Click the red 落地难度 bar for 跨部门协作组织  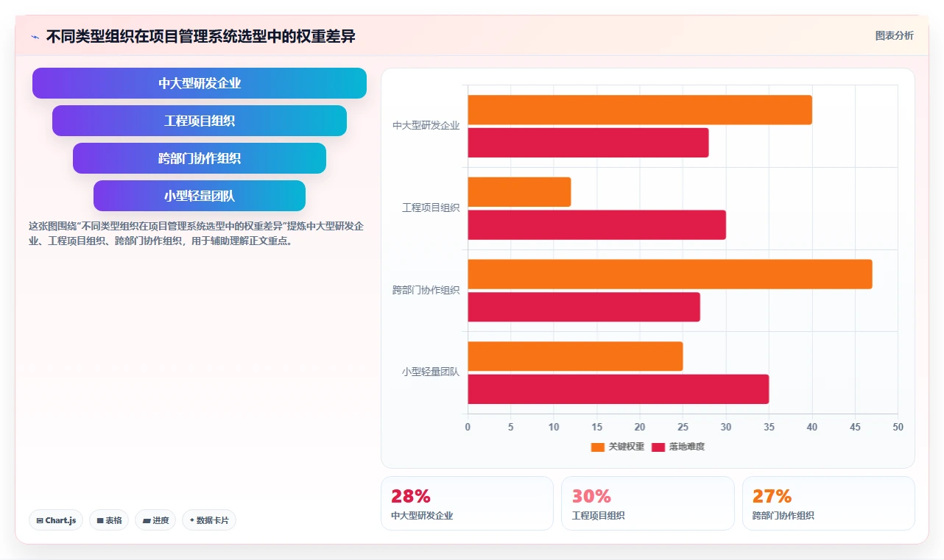click(x=584, y=307)
